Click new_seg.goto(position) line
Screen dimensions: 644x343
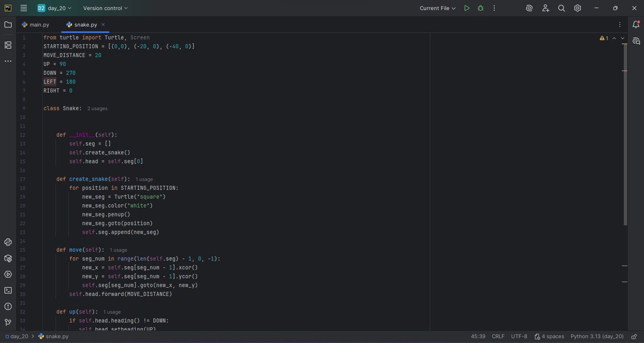coord(118,223)
